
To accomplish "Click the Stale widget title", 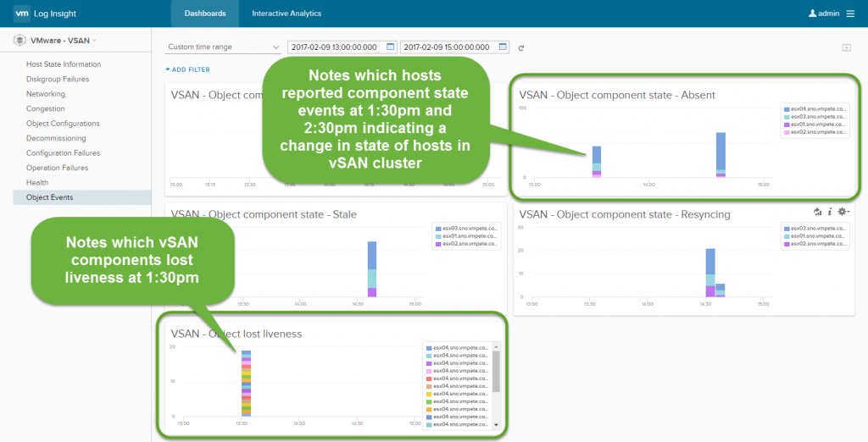I will click(264, 214).
